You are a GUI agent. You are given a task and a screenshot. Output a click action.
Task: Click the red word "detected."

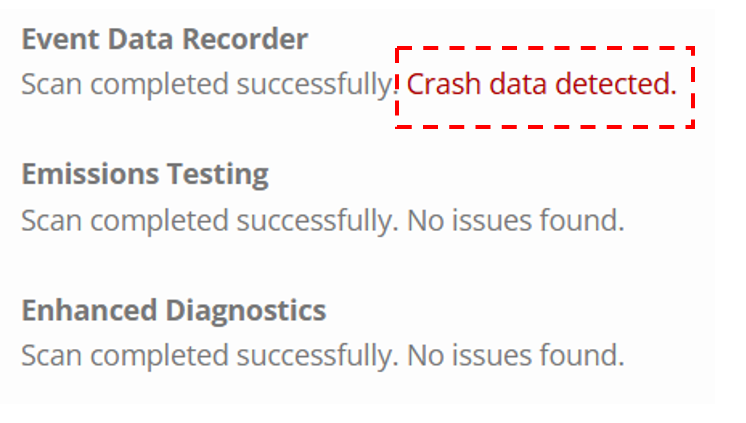pos(616,84)
